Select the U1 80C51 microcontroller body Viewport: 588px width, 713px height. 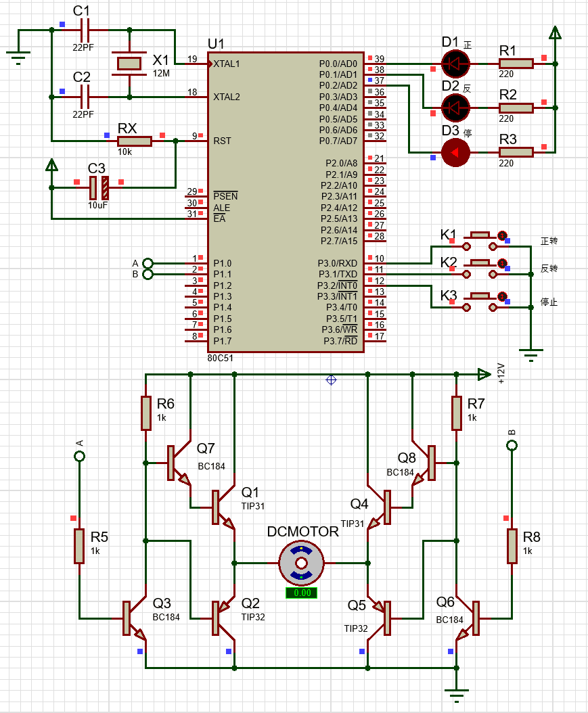pyautogui.click(x=286, y=202)
